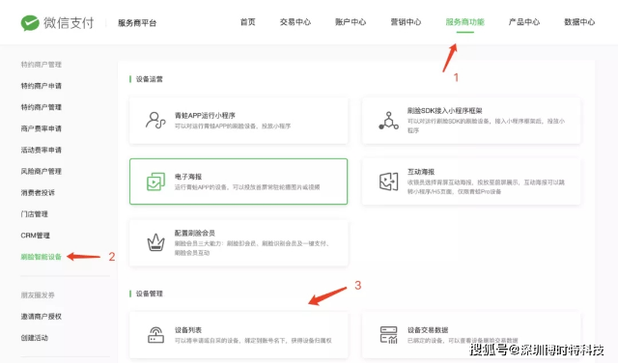Open 消费者投诉 sidebar item

tap(38, 193)
